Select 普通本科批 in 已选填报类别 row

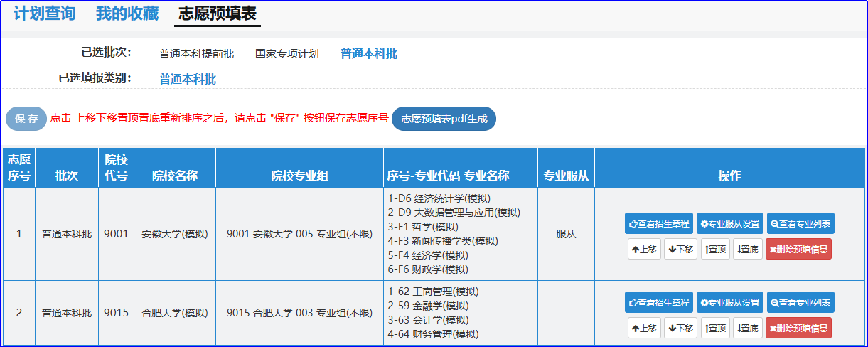click(188, 80)
